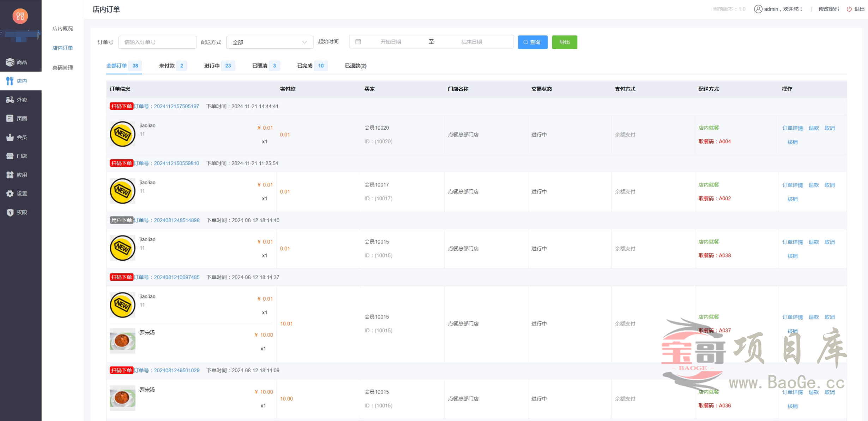Screen dimensions: 868x421
Task: Open 订单详情 for order with code A038
Action: 792,242
